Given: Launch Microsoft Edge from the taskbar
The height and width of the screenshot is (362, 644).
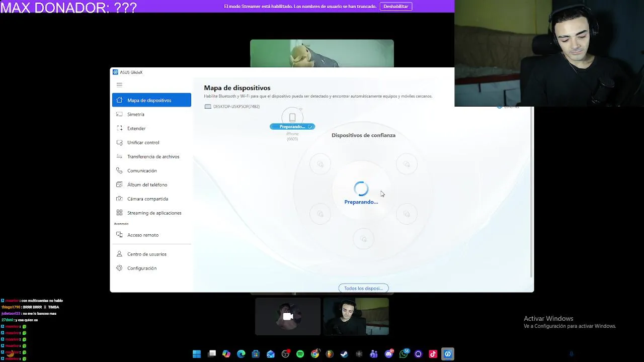Looking at the screenshot, I should coord(241,354).
